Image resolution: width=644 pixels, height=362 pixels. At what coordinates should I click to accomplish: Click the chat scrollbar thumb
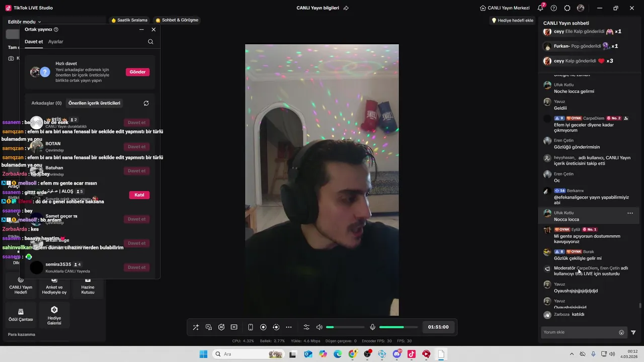point(640,306)
